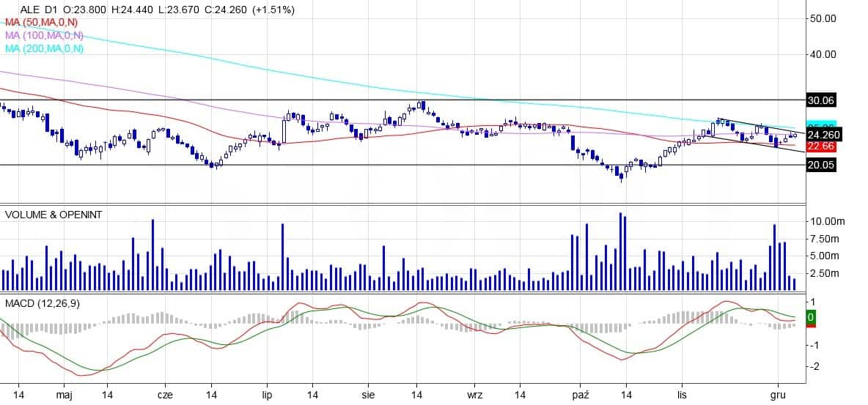Click the ALE D1 symbol title
This screenshot has width=868, height=405.
pyautogui.click(x=40, y=10)
